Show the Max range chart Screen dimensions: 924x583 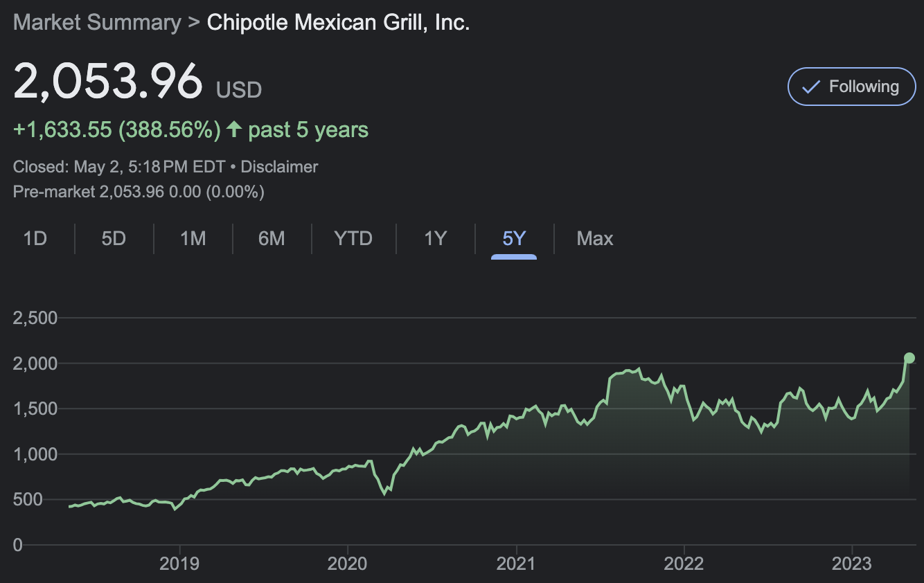point(595,239)
